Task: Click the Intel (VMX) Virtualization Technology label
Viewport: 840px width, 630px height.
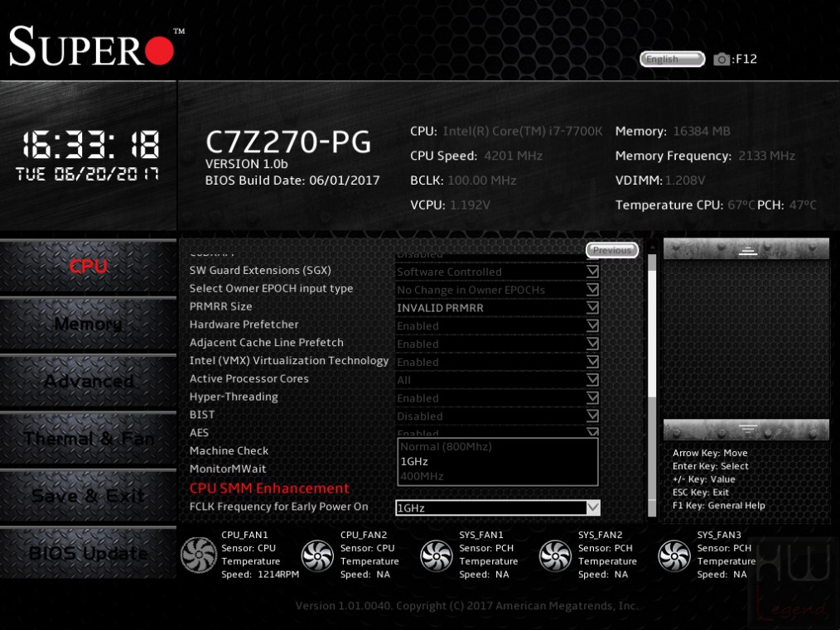Action: point(289,361)
